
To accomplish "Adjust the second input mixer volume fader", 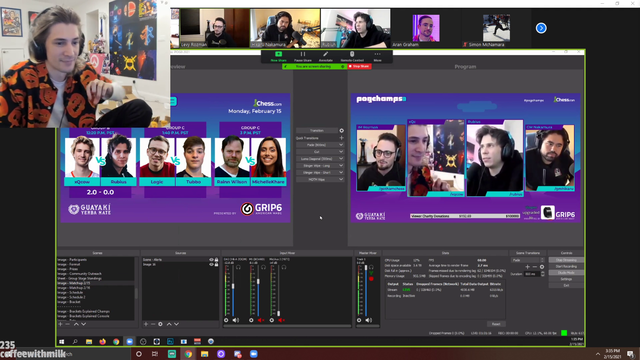I will (x=258, y=282).
